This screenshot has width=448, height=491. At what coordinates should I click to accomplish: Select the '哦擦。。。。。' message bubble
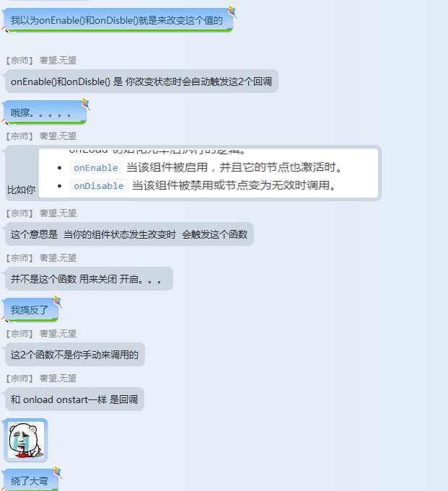(x=45, y=112)
